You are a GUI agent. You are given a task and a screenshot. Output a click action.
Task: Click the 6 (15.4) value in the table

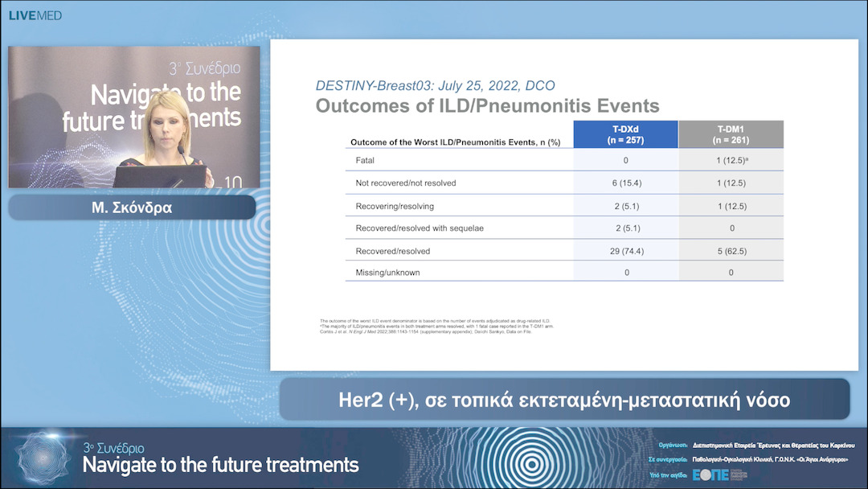point(624,183)
